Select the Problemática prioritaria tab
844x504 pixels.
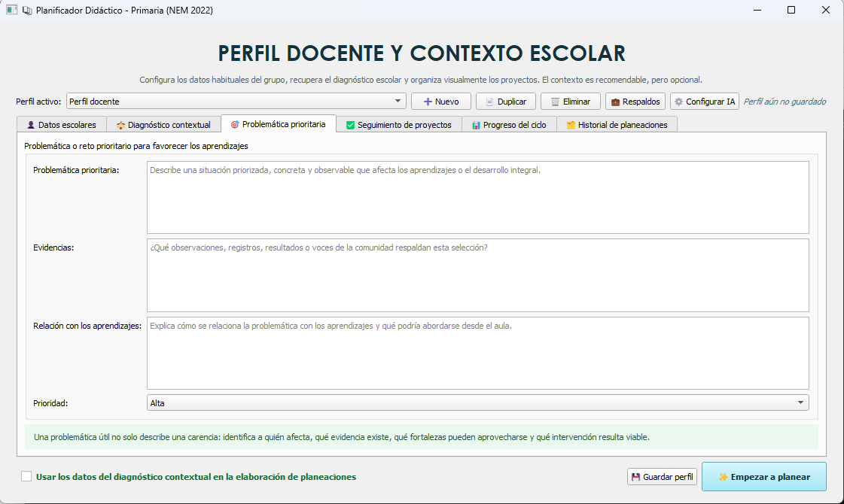(279, 123)
